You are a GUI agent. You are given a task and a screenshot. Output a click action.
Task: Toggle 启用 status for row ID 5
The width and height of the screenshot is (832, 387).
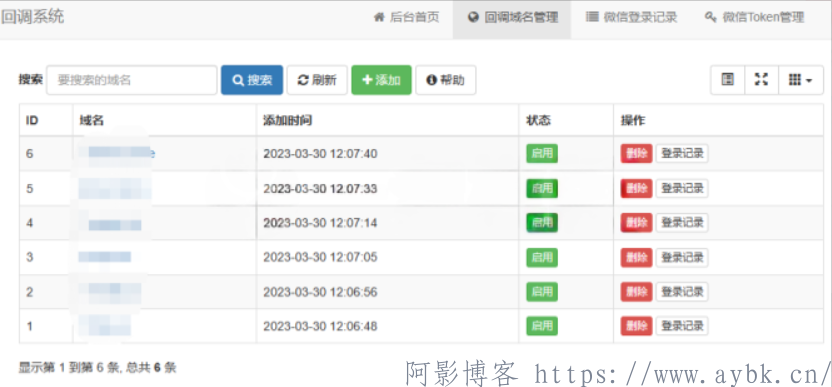542,188
